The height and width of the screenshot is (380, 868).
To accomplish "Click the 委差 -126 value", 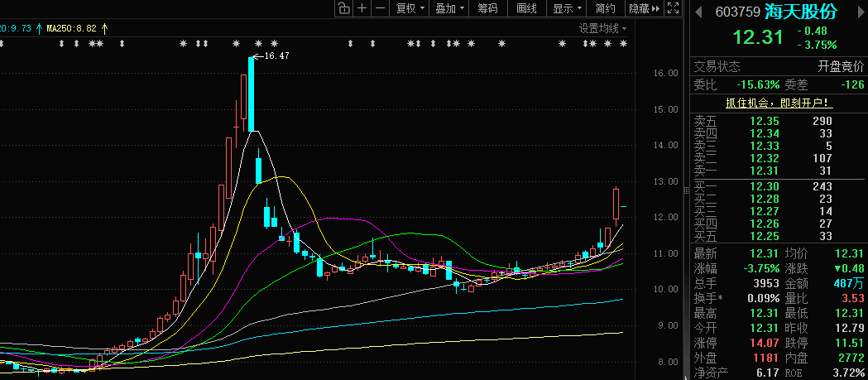I will tap(852, 84).
